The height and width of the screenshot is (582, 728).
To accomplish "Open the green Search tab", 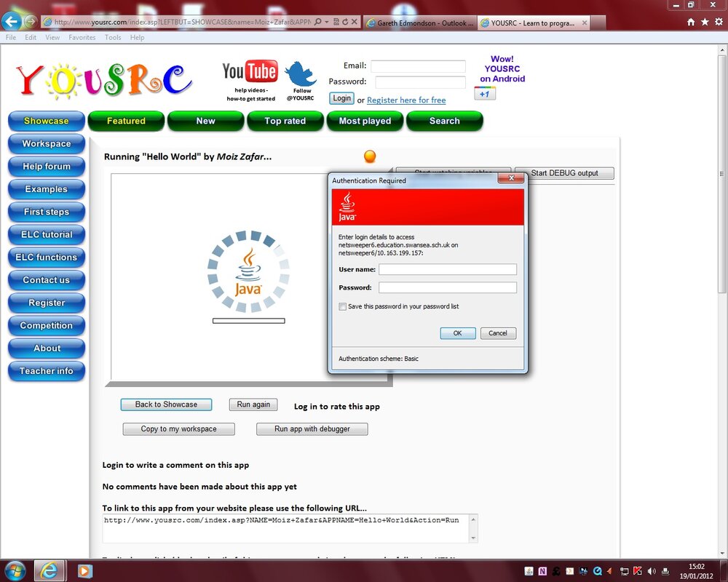I will tap(444, 121).
